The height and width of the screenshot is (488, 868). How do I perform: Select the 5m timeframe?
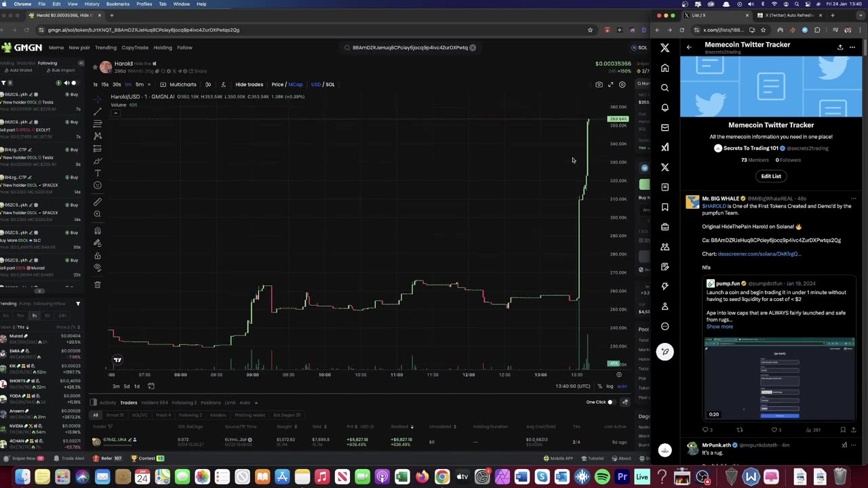coord(139,85)
